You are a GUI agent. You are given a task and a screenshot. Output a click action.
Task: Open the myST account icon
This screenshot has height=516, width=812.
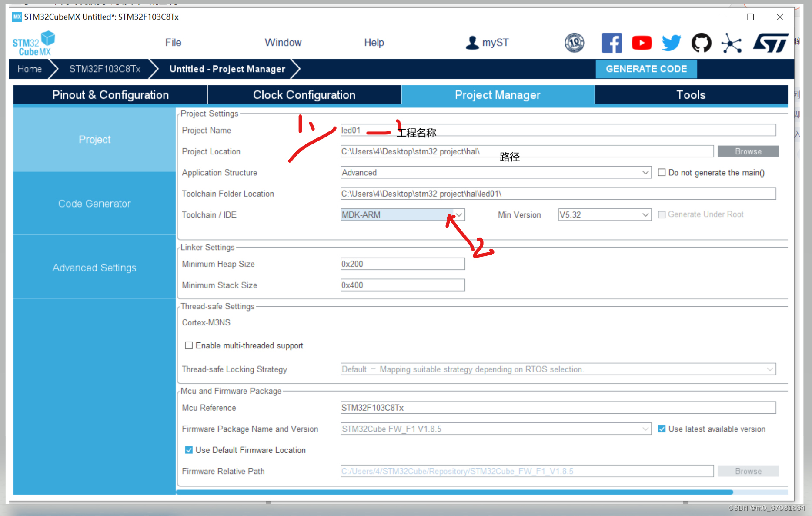tap(472, 43)
